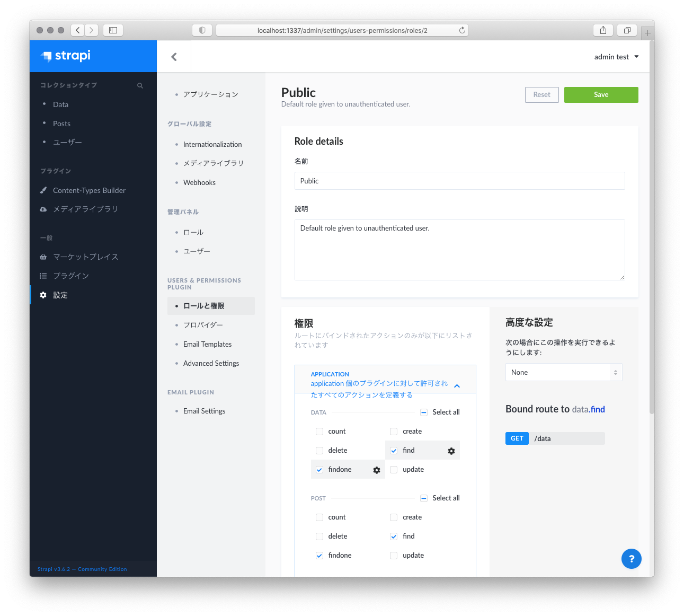Click Safari share button

tap(603, 30)
